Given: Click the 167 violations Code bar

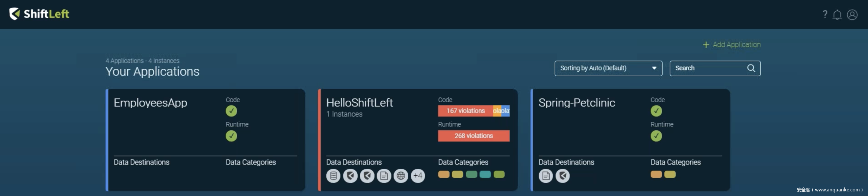Looking at the screenshot, I should (465, 111).
